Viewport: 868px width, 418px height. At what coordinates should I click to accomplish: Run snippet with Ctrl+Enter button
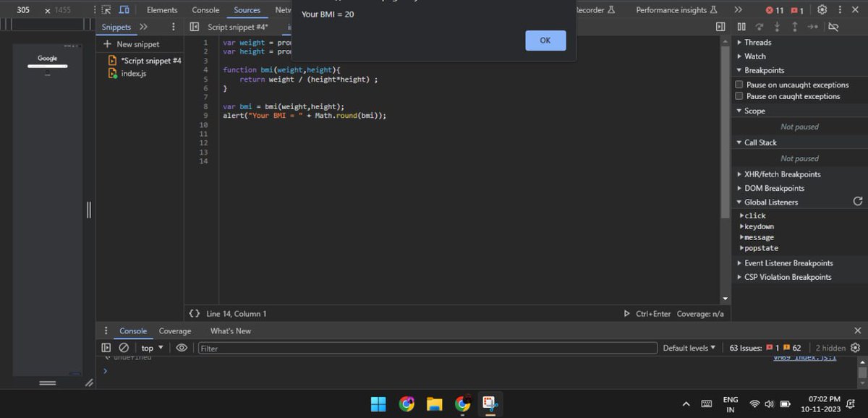coord(647,314)
